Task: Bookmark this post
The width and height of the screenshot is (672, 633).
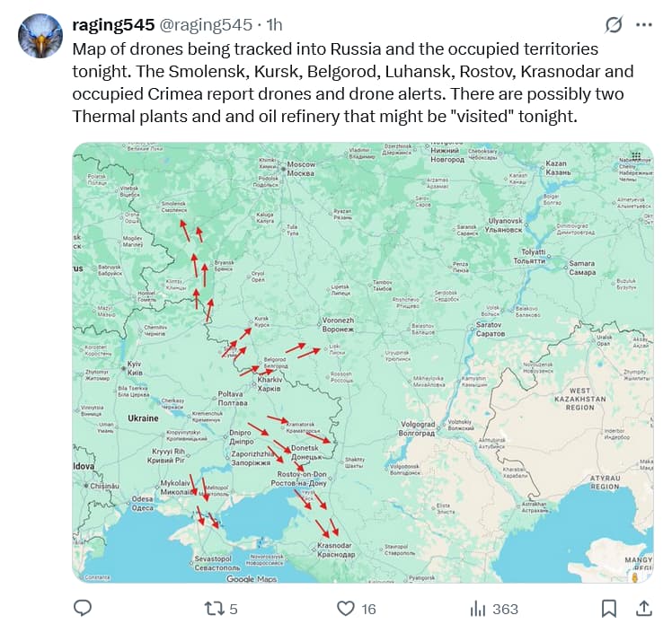Action: [609, 609]
